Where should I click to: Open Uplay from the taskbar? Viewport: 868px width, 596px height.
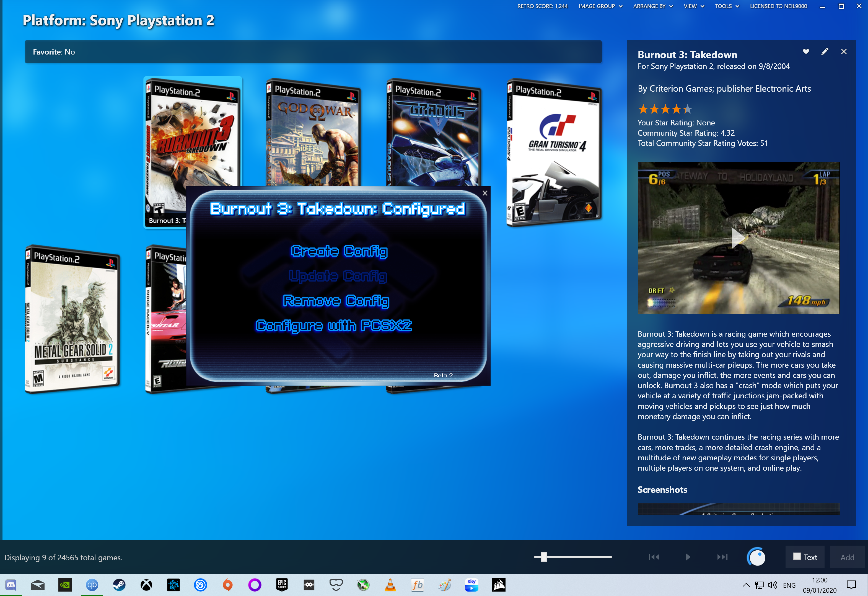200,585
